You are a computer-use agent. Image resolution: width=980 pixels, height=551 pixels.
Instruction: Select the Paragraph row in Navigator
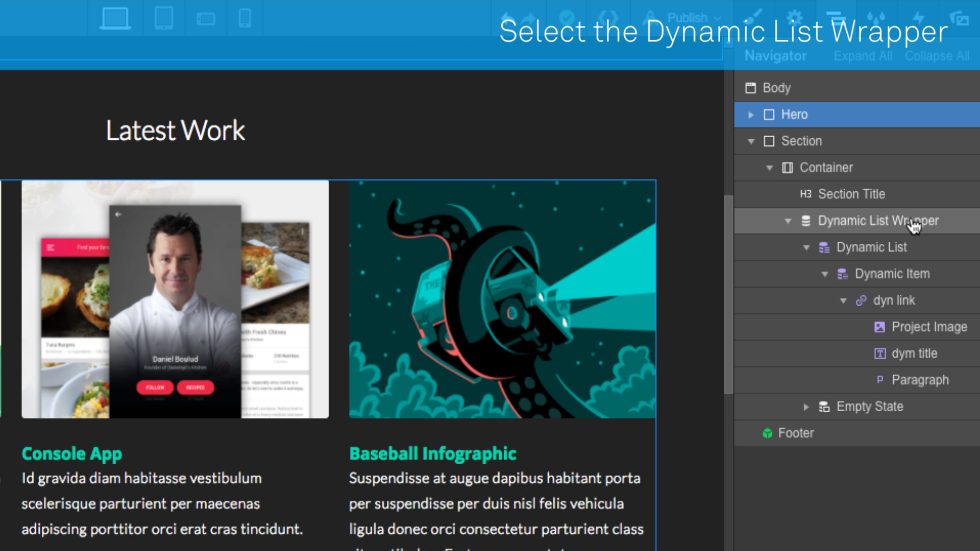coord(857,380)
